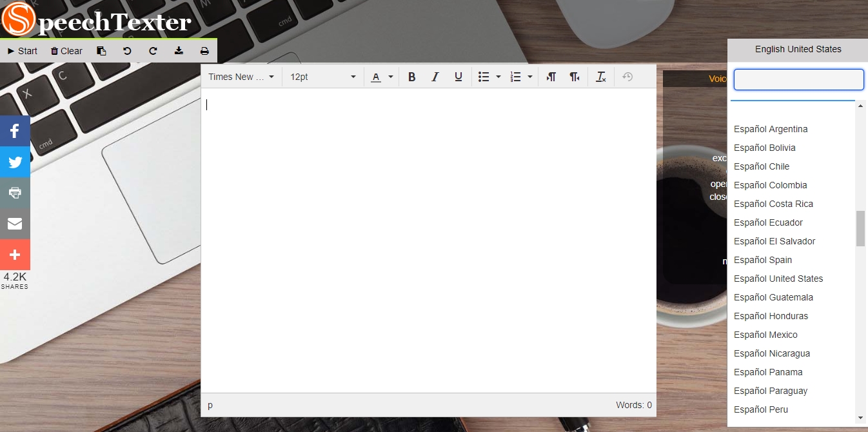The image size is (868, 432).
Task: Set right-to-left text direction
Action: 575,77
